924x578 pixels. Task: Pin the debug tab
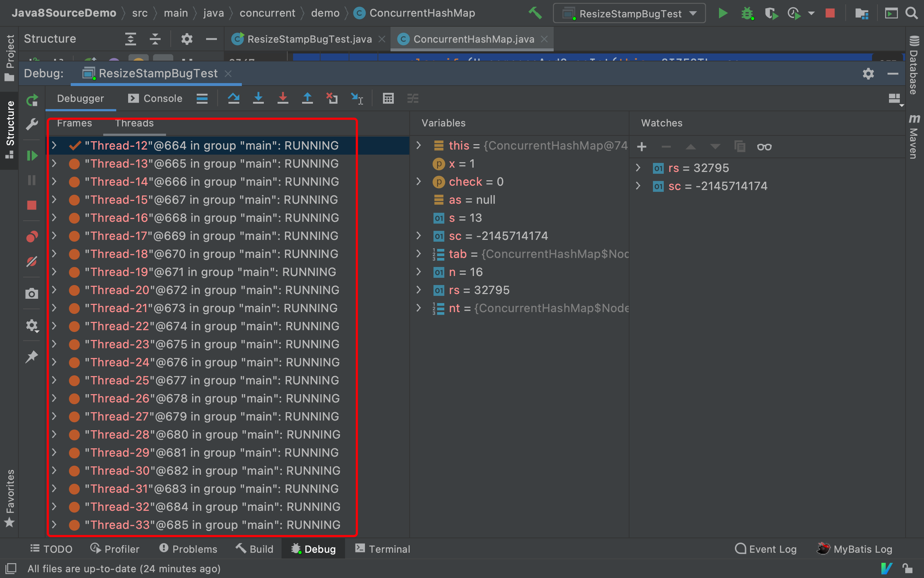coord(32,357)
